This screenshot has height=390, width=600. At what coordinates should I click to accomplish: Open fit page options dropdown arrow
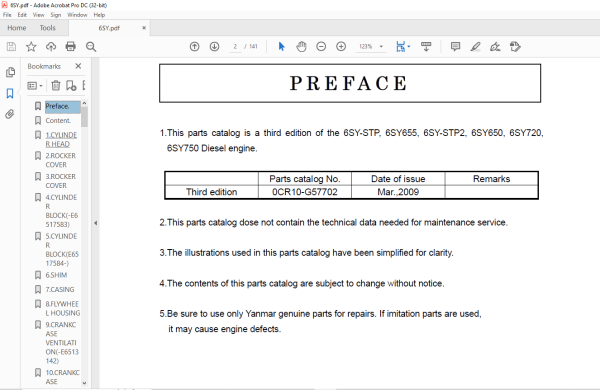click(x=409, y=47)
